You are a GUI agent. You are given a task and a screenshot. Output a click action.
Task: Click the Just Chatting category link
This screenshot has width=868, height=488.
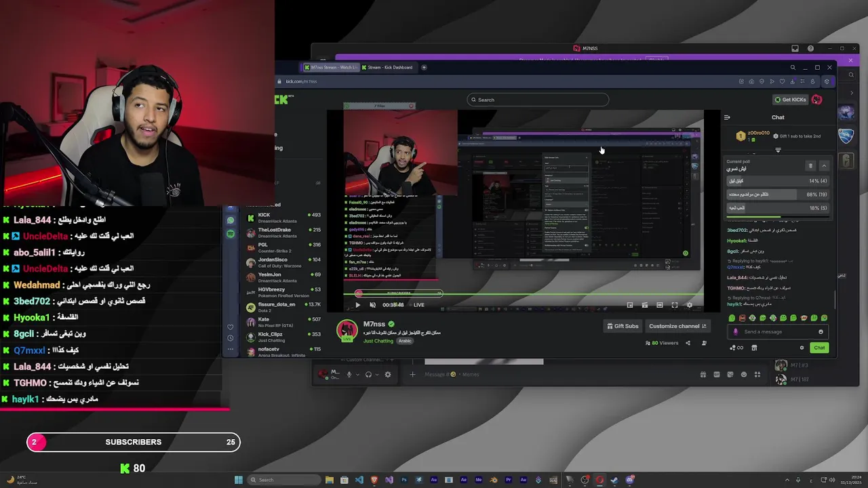(x=378, y=341)
